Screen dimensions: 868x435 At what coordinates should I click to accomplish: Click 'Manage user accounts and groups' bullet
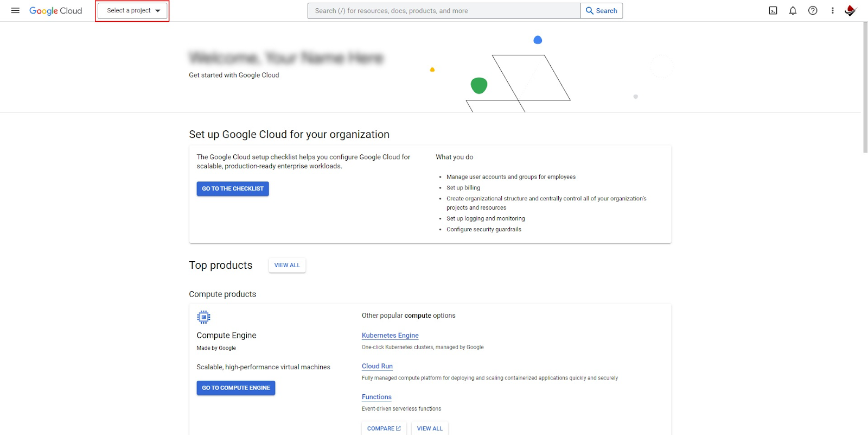[511, 177]
